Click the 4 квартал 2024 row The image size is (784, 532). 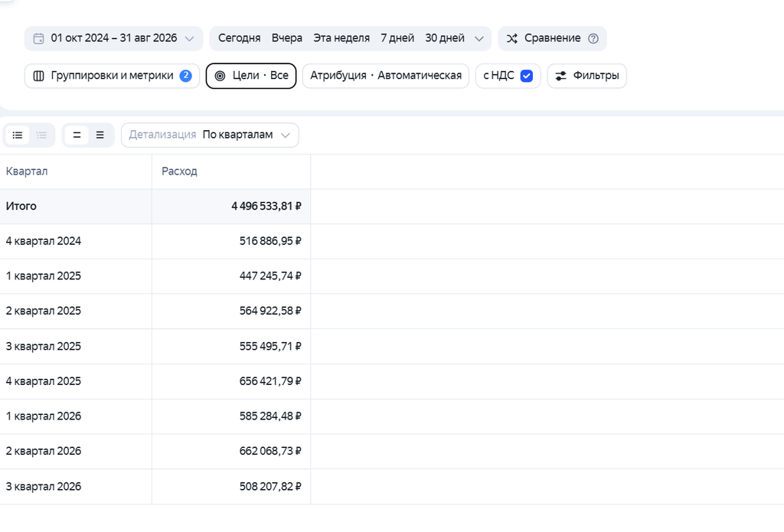tap(155, 241)
